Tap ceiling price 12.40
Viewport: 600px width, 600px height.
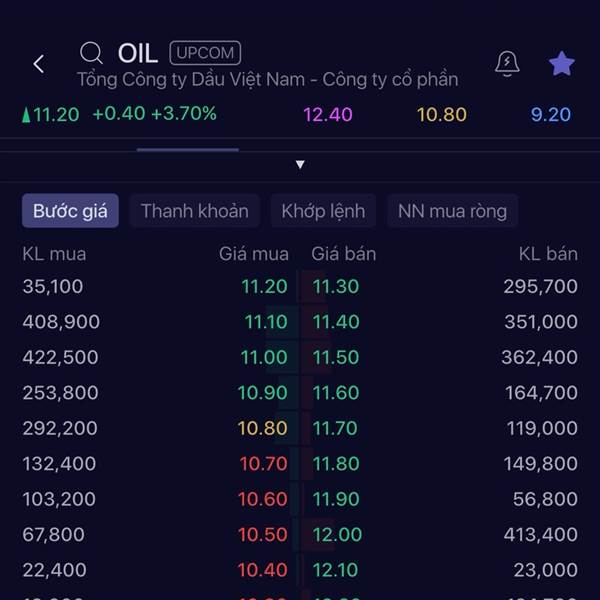328,114
